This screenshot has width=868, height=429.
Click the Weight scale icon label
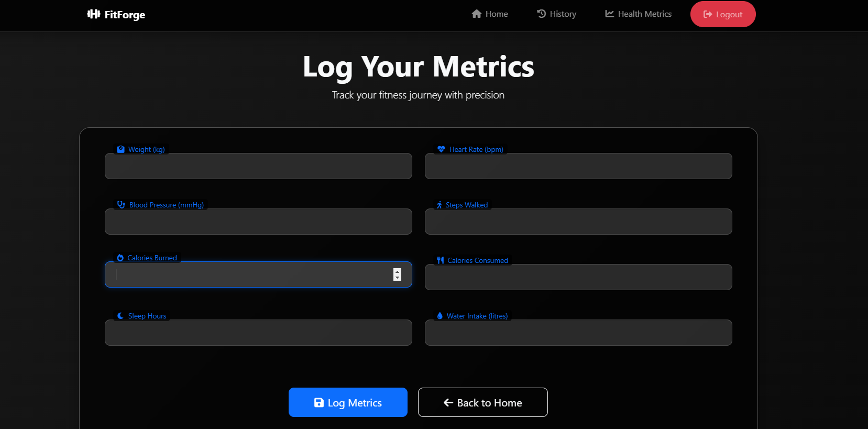coord(120,149)
